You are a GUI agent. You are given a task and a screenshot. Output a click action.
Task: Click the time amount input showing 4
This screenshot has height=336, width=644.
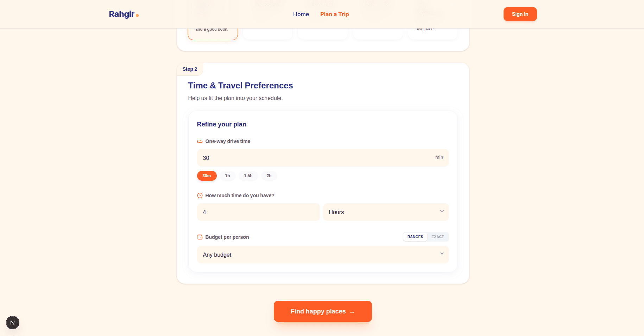pos(258,212)
